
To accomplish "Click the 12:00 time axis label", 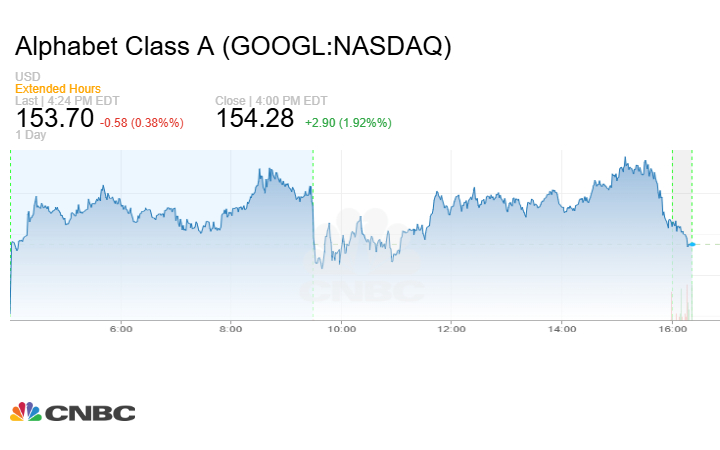I will coord(452,328).
